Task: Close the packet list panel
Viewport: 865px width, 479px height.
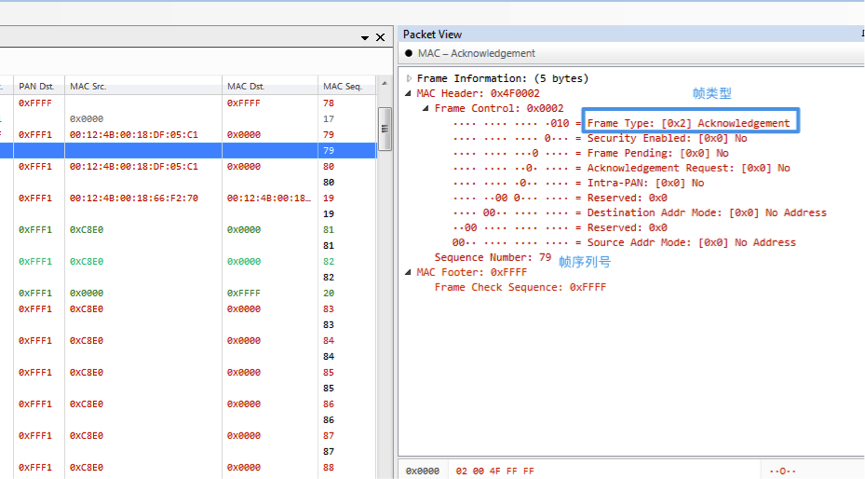Action: (380, 38)
